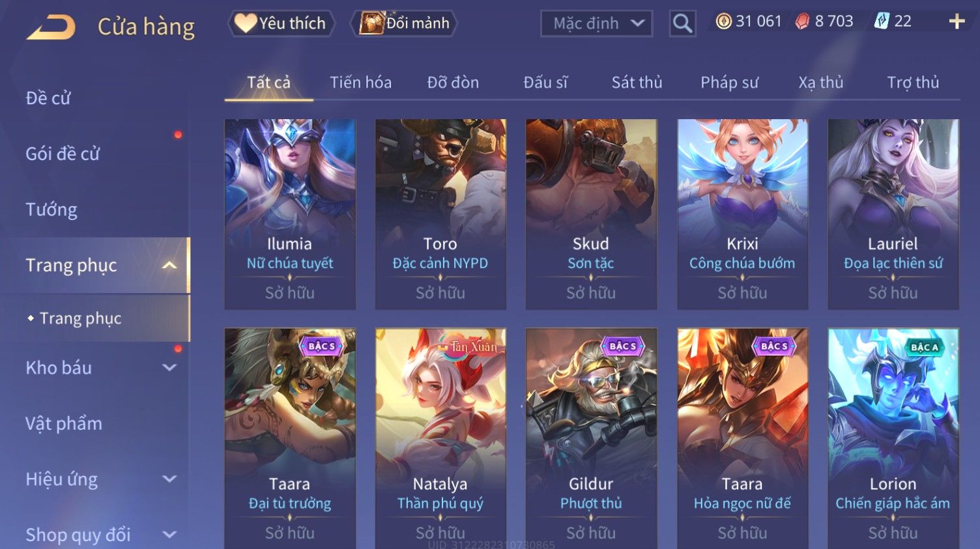This screenshot has height=549, width=980.
Task: Tap the red ruby currency icon
Action: pyautogui.click(x=802, y=21)
